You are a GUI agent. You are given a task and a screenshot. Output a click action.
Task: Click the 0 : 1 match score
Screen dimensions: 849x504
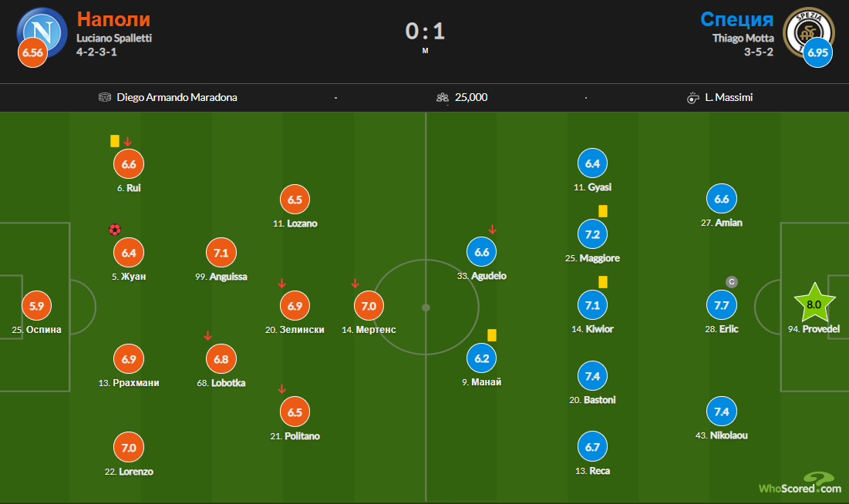(425, 32)
